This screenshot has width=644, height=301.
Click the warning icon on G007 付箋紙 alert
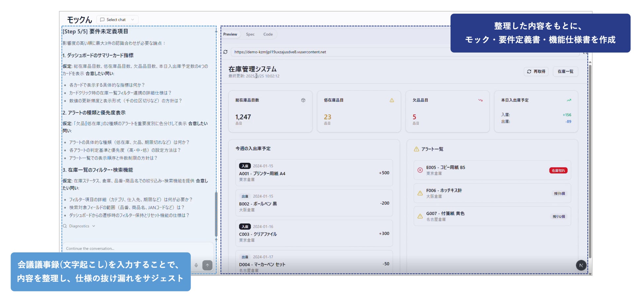click(x=420, y=216)
